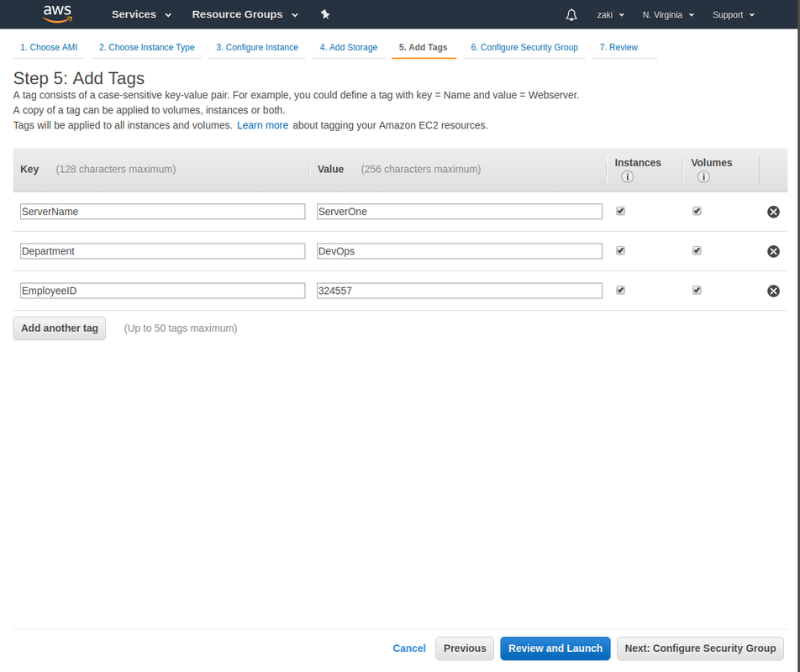Go to step 2. Choose Instance Type

tap(146, 47)
